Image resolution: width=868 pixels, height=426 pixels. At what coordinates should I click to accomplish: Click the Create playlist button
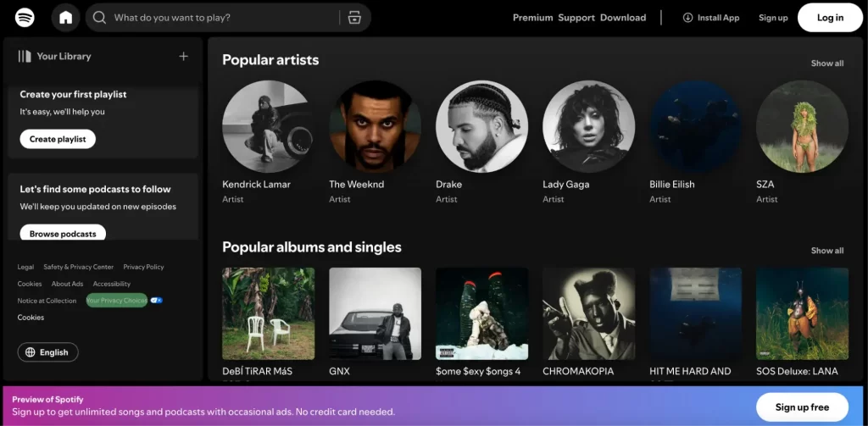58,139
